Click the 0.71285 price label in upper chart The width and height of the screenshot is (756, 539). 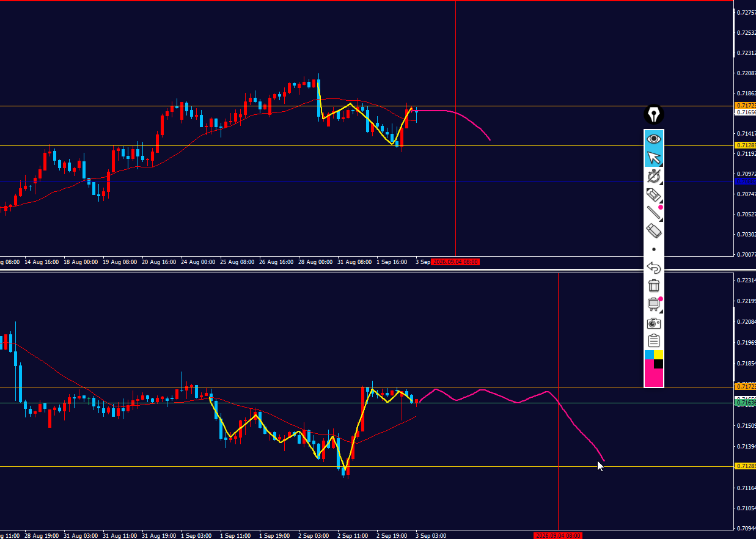[744, 145]
